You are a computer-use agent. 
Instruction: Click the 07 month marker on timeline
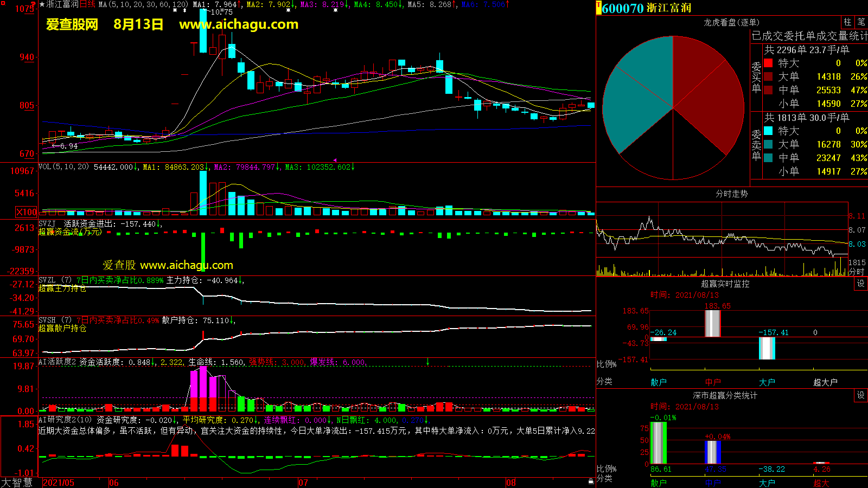pyautogui.click(x=303, y=483)
